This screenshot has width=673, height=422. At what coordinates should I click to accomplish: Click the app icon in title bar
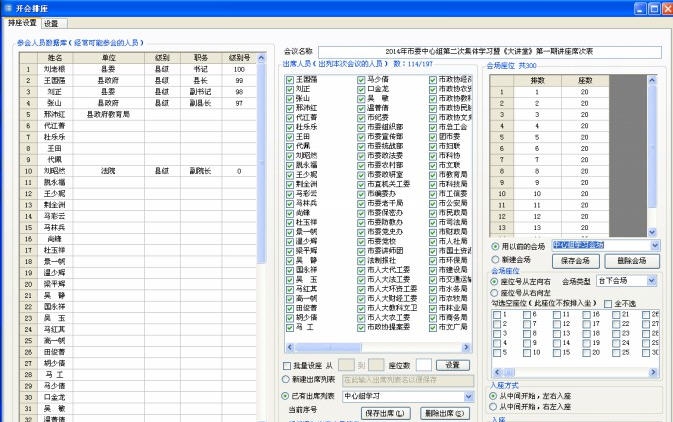pos(8,8)
